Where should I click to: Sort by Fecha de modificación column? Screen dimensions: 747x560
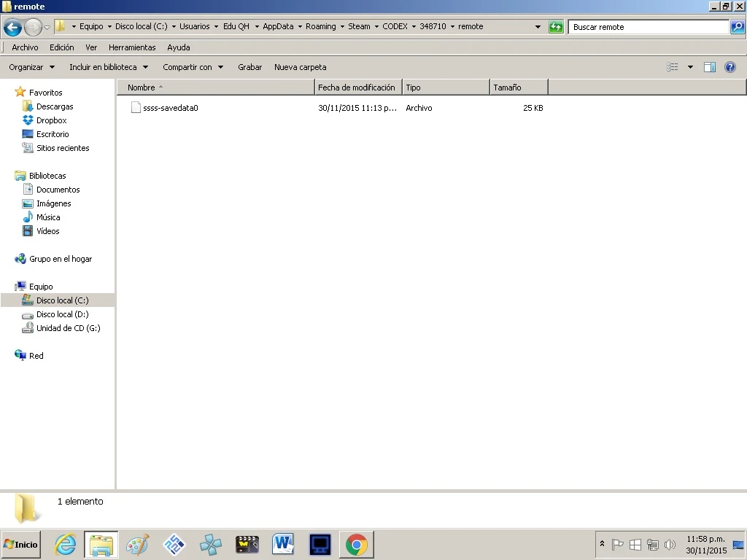pos(358,87)
